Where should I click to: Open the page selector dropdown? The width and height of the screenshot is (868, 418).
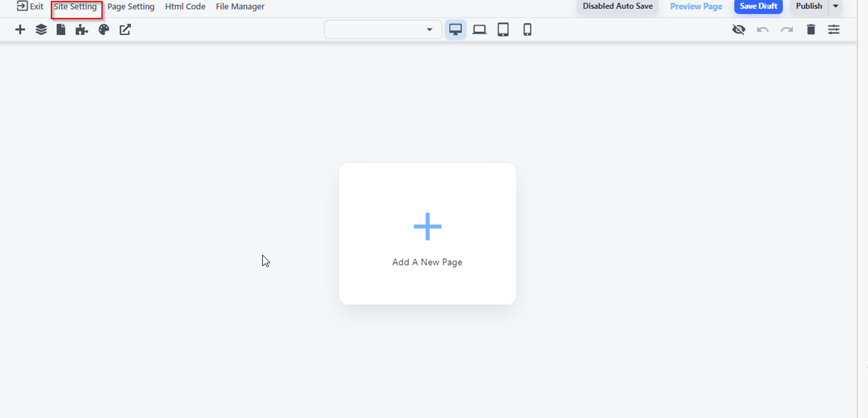coord(383,29)
